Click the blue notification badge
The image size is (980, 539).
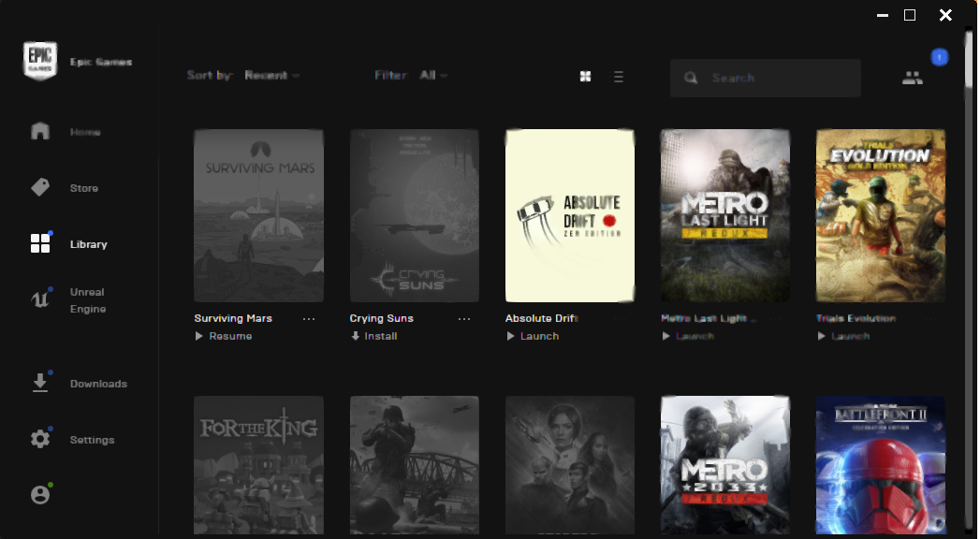(940, 57)
